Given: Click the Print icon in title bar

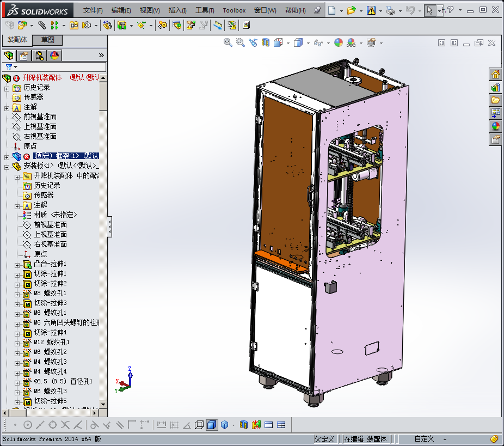Looking at the screenshot, I should (390, 10).
